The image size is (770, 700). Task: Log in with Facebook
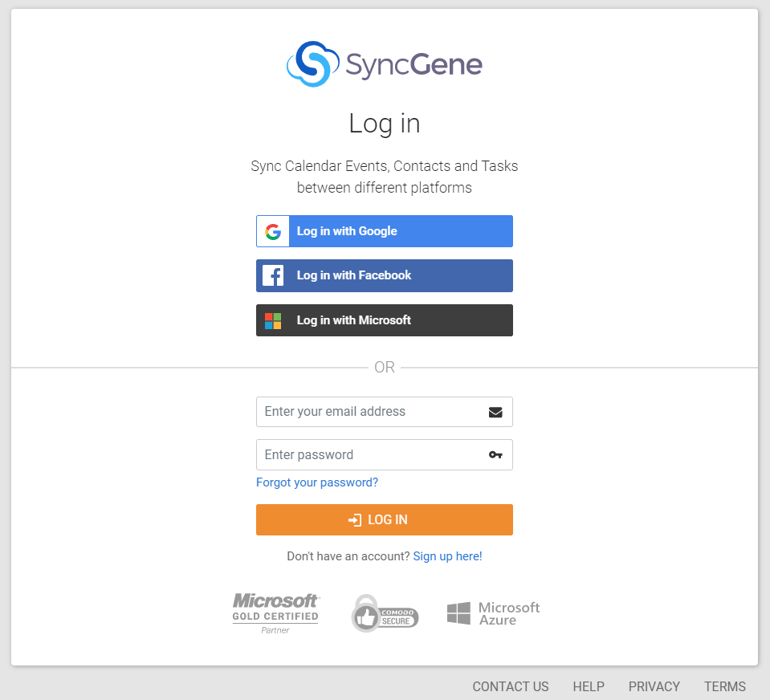[385, 276]
